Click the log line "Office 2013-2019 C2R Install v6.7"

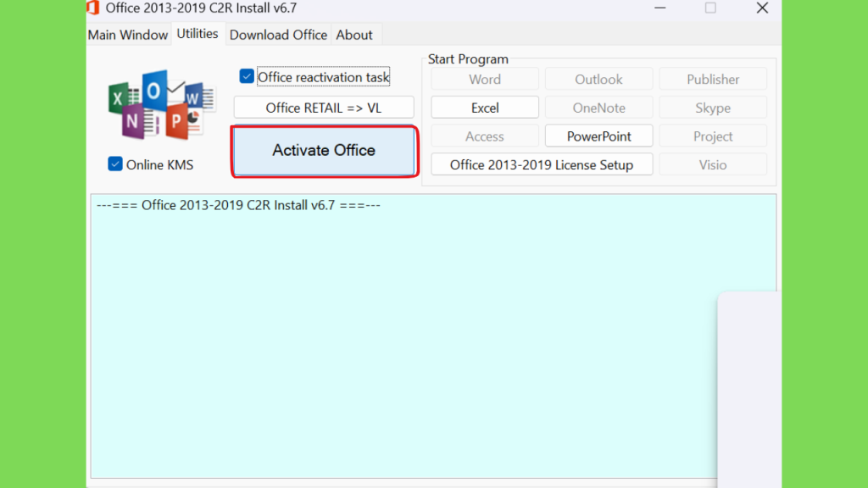point(238,205)
